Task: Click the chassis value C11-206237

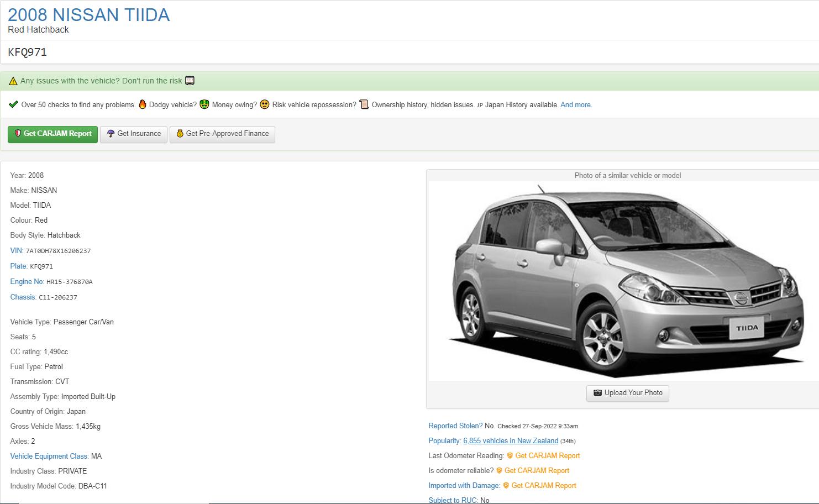Action: pos(58,297)
